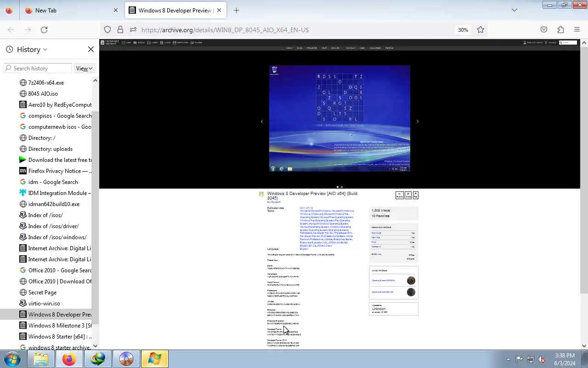The image size is (588, 368).
Task: Switch to Firefox on the taskbar
Action: click(x=69, y=359)
